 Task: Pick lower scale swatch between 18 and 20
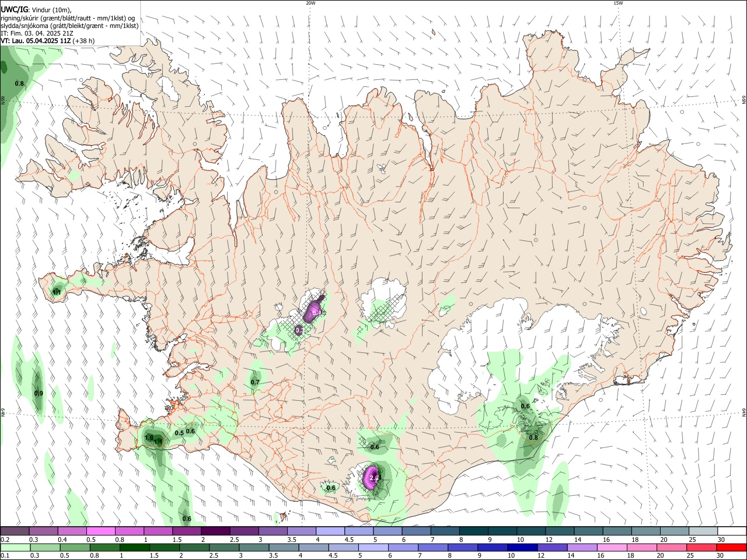[643, 548]
